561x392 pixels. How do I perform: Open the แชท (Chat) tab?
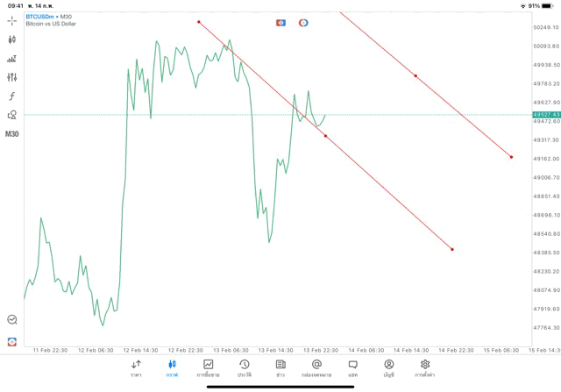coord(352,367)
